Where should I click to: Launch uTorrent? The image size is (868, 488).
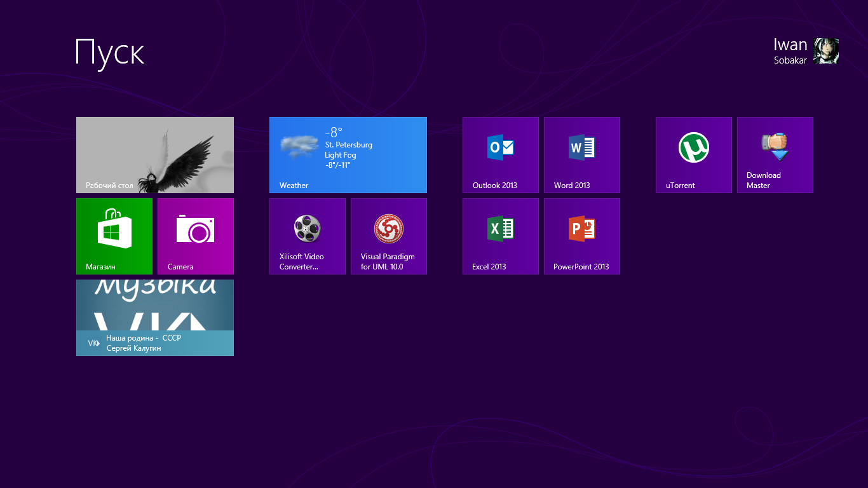pyautogui.click(x=694, y=155)
